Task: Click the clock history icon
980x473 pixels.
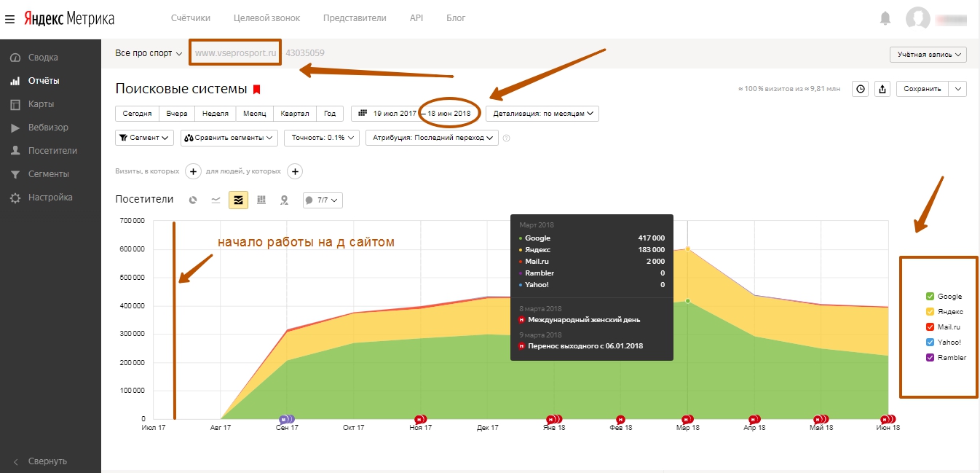Action: tap(861, 89)
